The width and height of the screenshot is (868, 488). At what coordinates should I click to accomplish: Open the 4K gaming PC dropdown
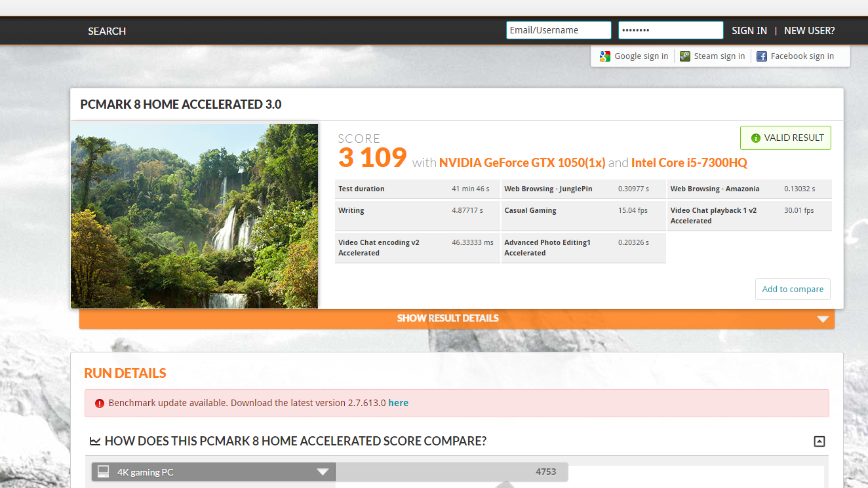(214, 472)
